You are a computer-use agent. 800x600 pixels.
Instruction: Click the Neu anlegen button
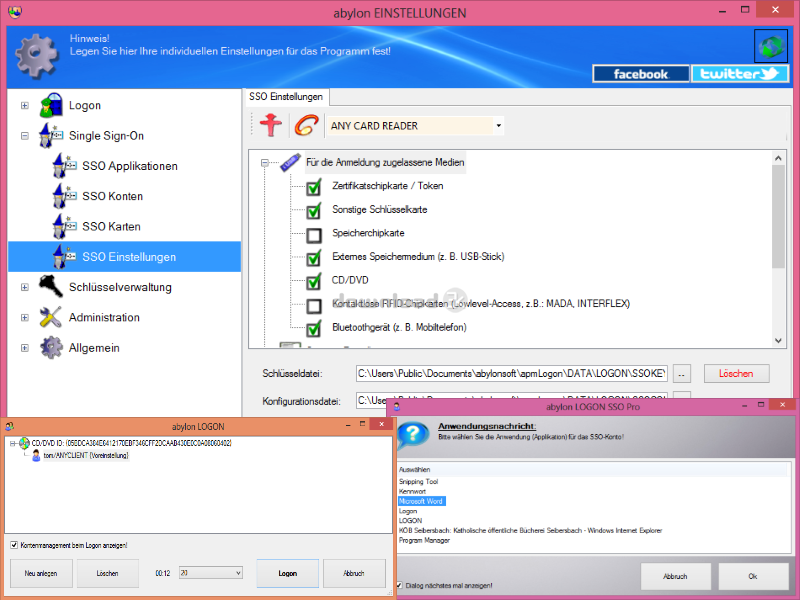click(x=41, y=573)
